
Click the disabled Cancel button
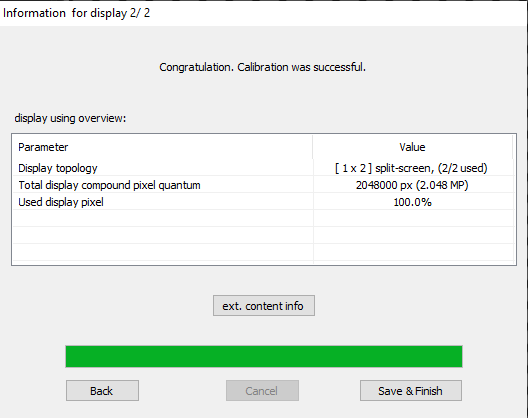262,391
